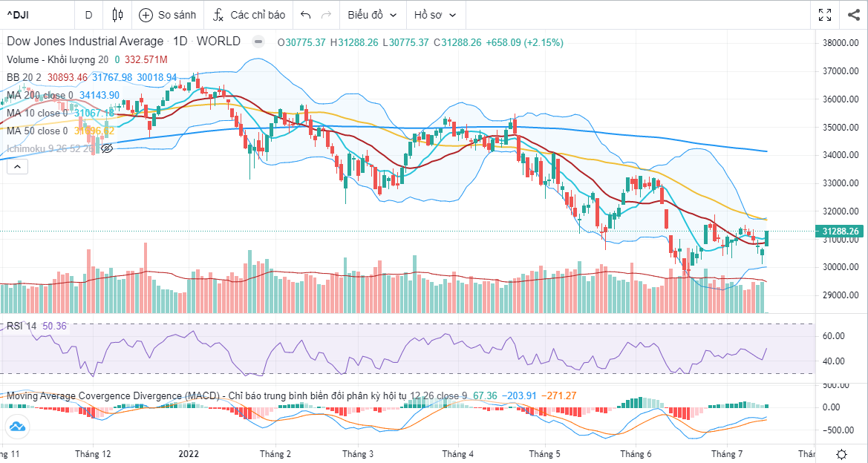
Task: Select the RSI 14 indicator legend
Action: coord(22,326)
